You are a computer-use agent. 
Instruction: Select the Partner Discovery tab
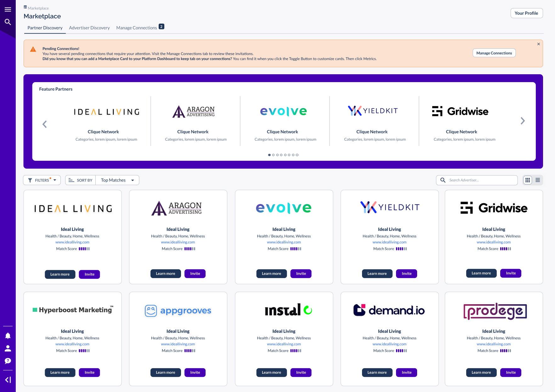tap(45, 28)
